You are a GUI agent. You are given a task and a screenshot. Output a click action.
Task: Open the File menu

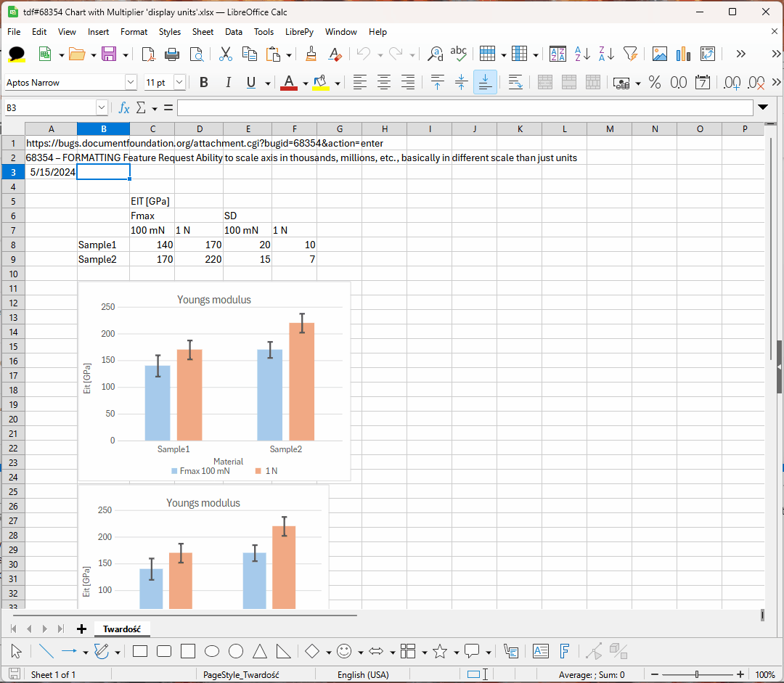(14, 31)
